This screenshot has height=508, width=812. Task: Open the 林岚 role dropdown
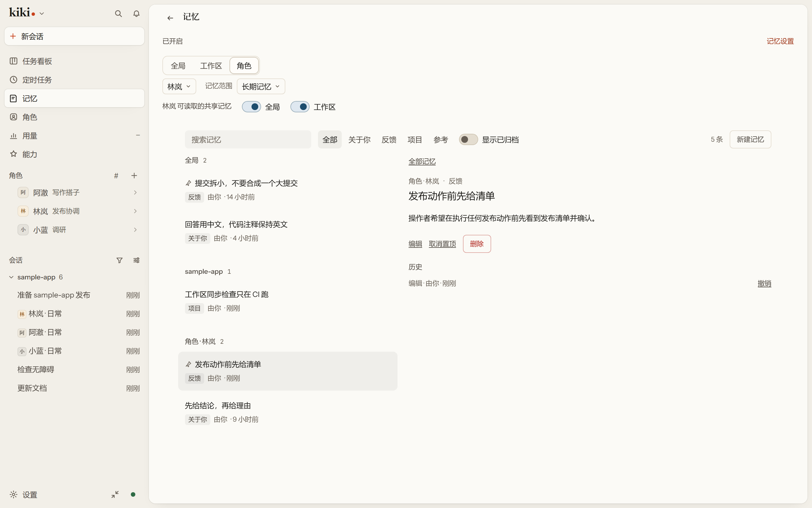tap(179, 86)
